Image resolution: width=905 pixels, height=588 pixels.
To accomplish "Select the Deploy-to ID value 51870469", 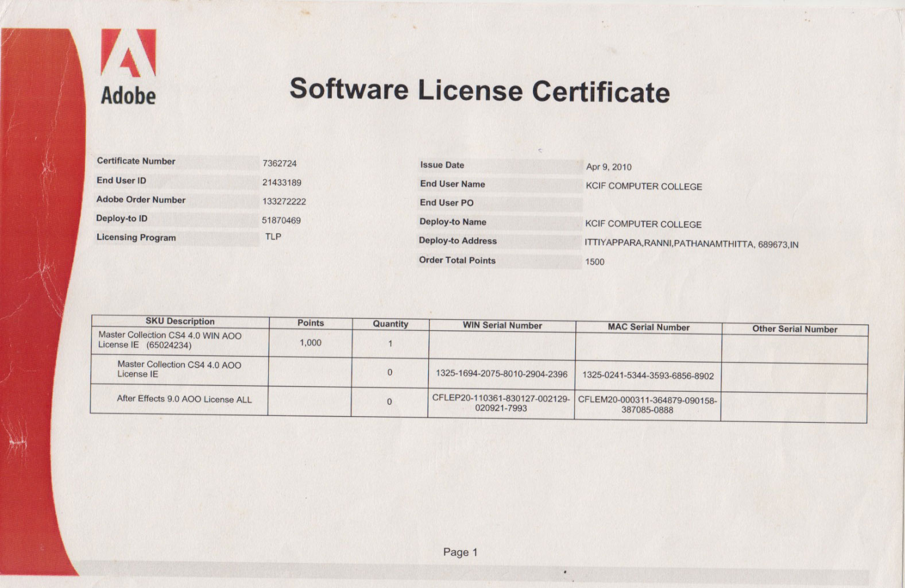I will pos(281,220).
